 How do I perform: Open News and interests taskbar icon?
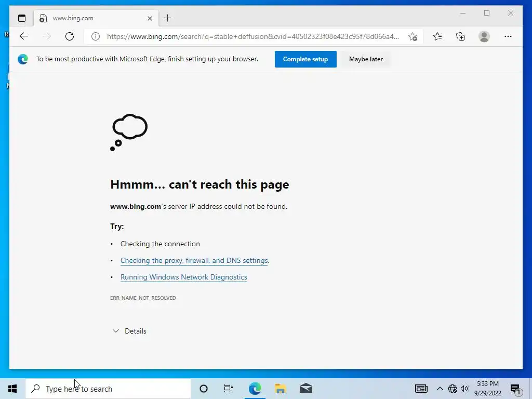point(421,389)
